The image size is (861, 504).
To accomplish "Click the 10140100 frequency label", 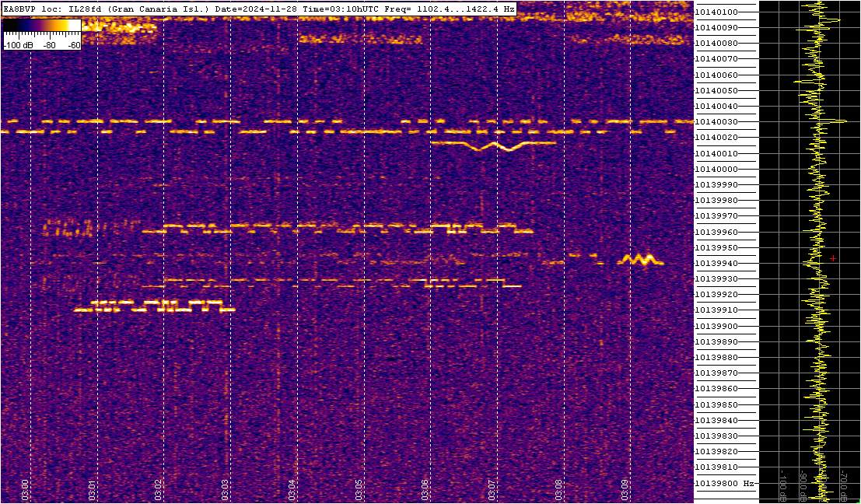I will point(716,12).
